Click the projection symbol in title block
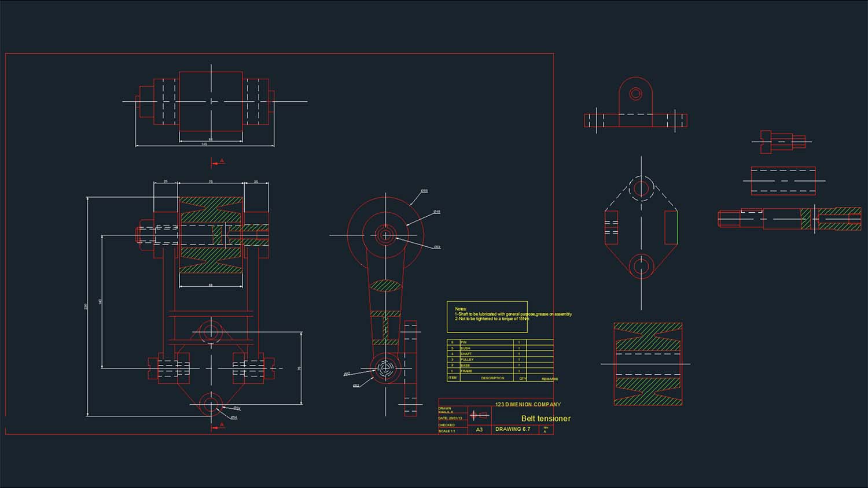 coord(479,415)
